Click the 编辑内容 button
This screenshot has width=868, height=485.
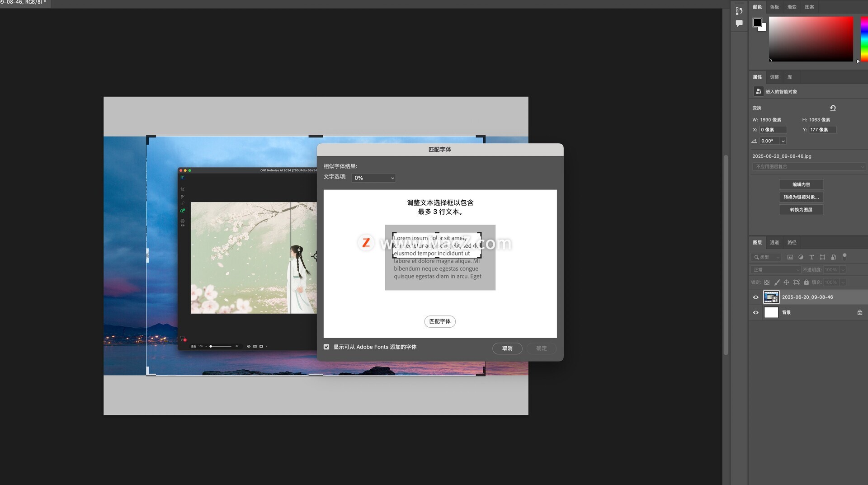click(x=801, y=184)
